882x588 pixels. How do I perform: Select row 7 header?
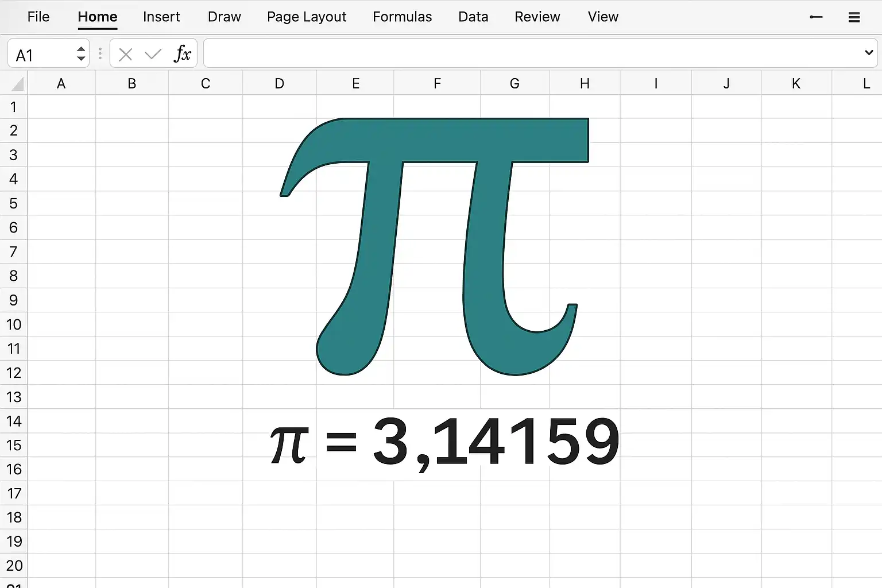[14, 252]
